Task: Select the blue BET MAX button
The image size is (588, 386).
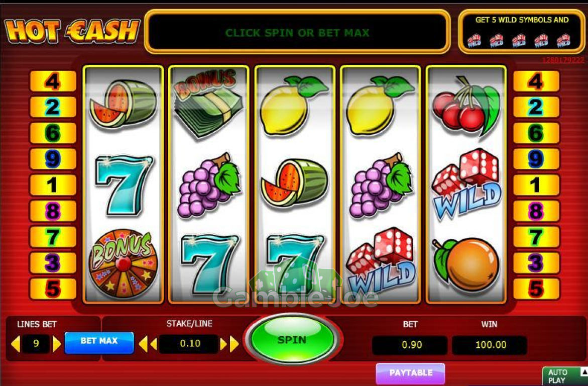Action: coord(99,342)
